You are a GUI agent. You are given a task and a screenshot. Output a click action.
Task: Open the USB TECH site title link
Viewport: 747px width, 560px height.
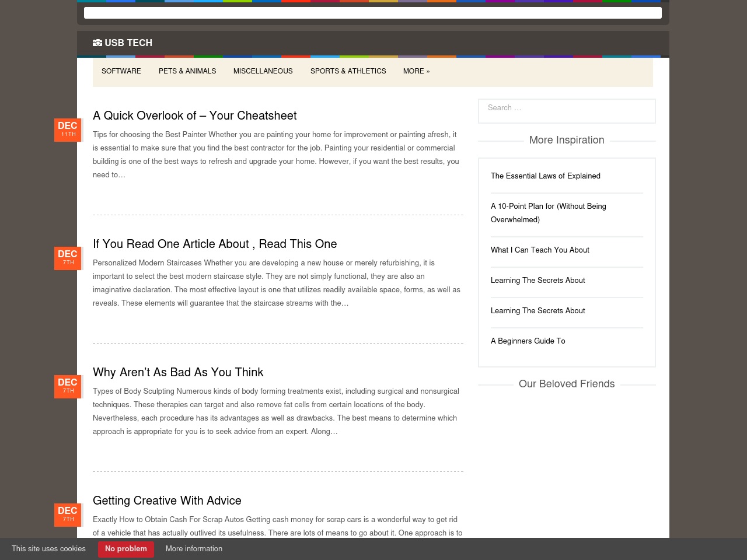coord(123,43)
